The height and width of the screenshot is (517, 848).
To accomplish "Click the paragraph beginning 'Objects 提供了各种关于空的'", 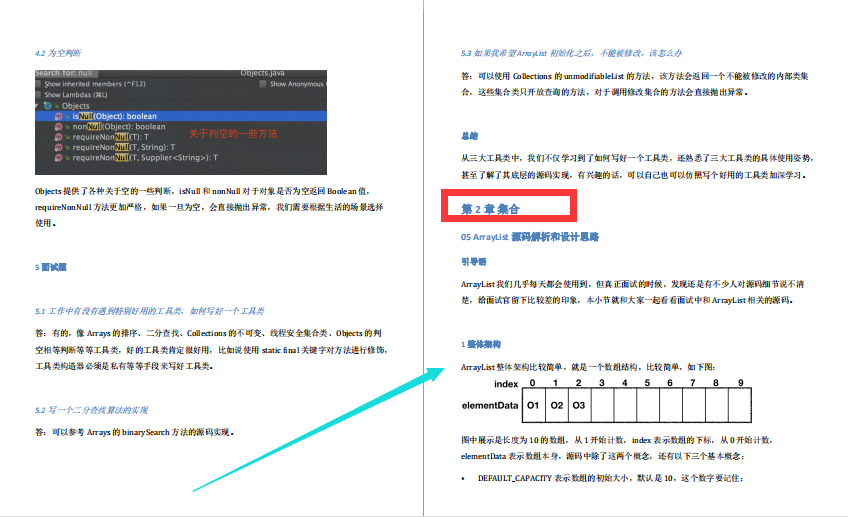I will pyautogui.click(x=209, y=207).
